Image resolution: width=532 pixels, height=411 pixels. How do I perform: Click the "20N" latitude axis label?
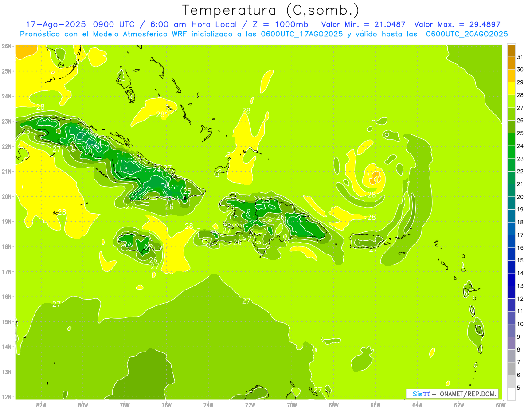point(6,196)
